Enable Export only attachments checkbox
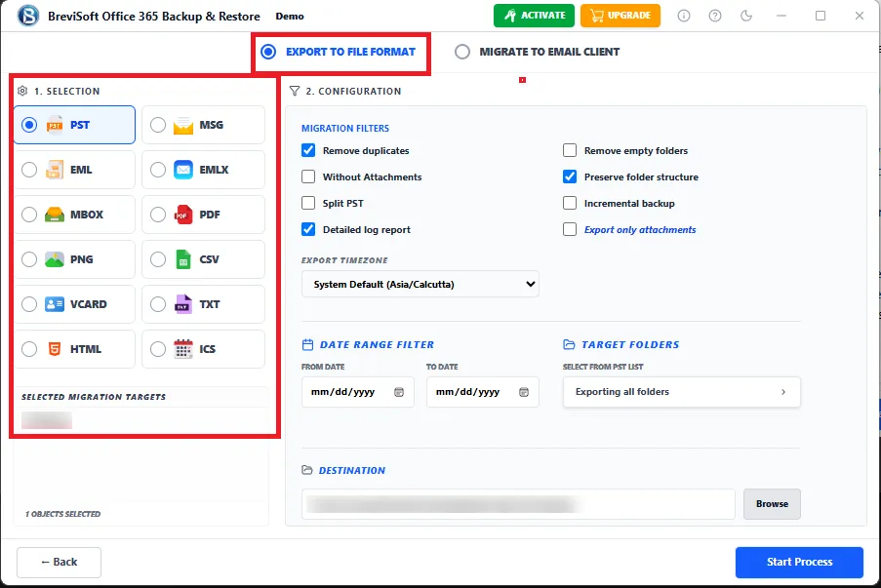Viewport: 881px width, 588px height. (570, 229)
